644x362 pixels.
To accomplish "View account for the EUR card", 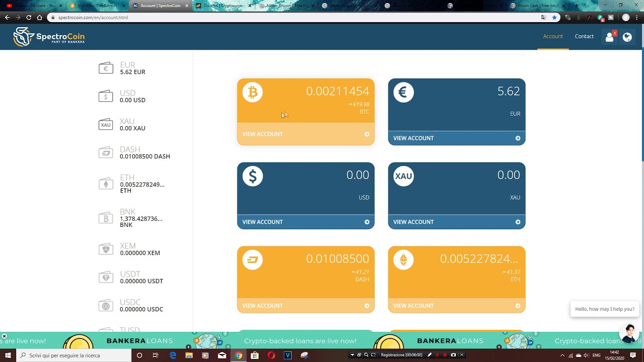I will coord(457,138).
